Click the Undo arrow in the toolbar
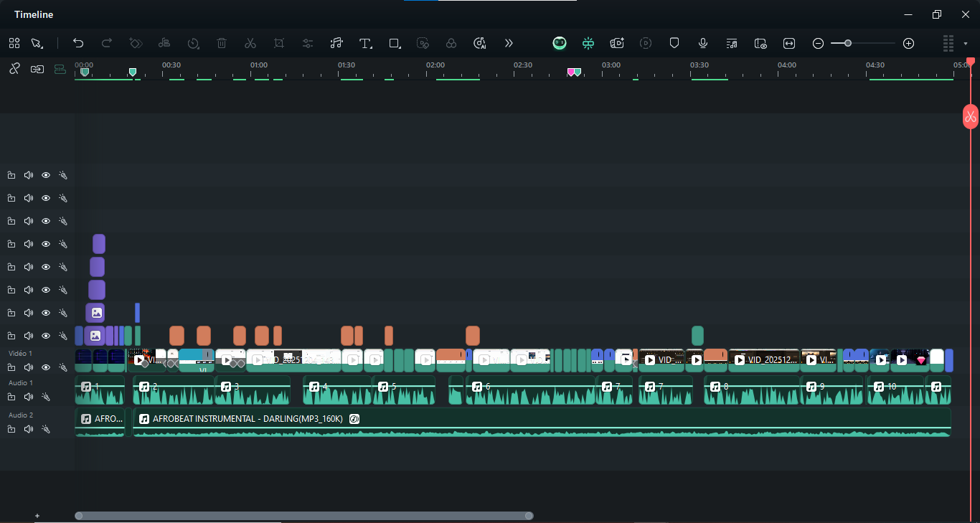Image resolution: width=980 pixels, height=523 pixels. [x=78, y=43]
